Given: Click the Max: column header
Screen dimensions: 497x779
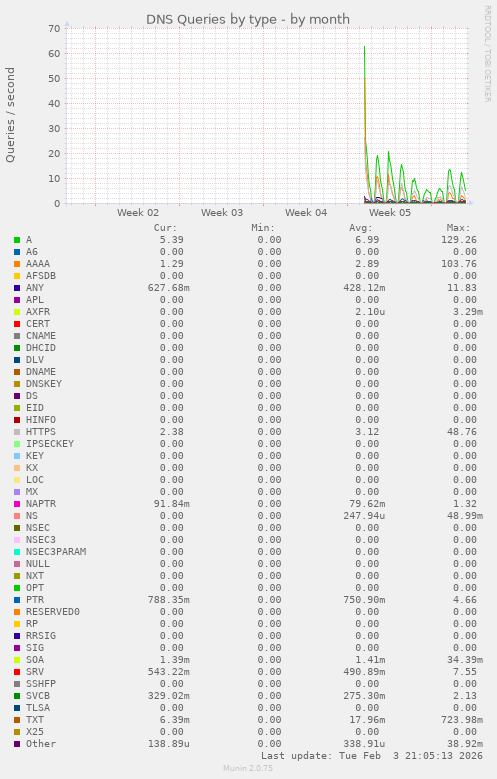Looking at the screenshot, I should pos(458,228).
